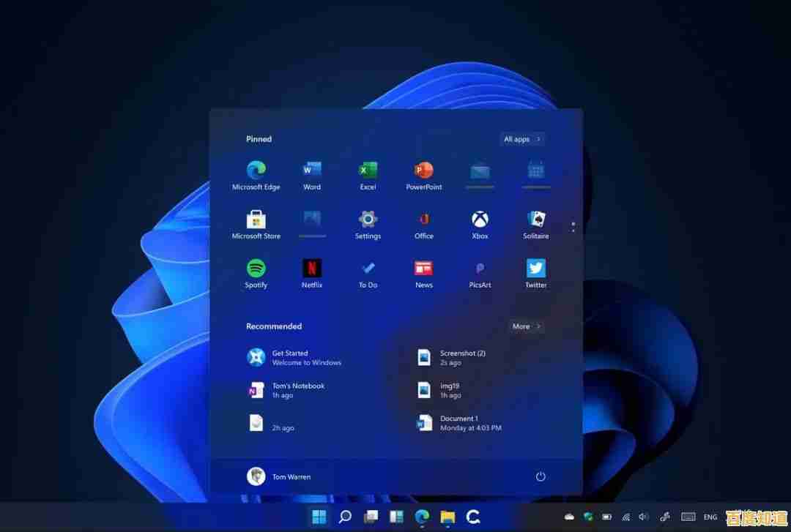Launch PowerPoint
The height and width of the screenshot is (532, 791).
click(x=423, y=174)
